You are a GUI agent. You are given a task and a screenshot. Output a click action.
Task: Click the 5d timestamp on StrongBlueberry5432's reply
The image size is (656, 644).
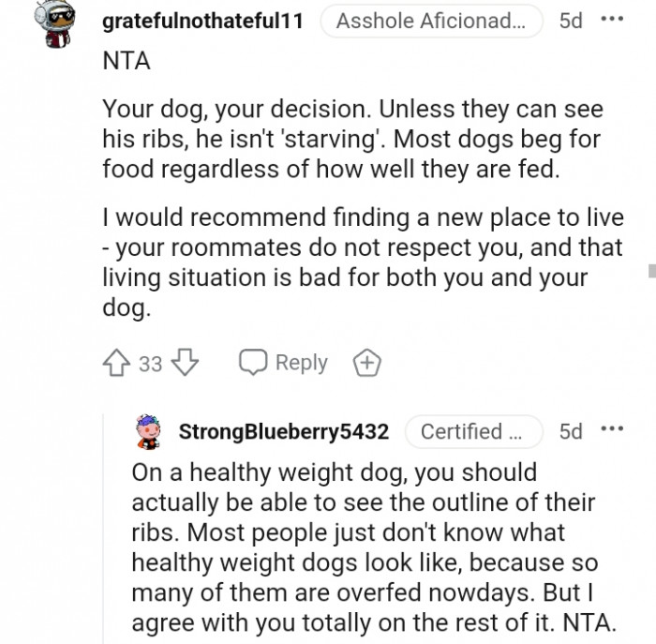pos(570,431)
